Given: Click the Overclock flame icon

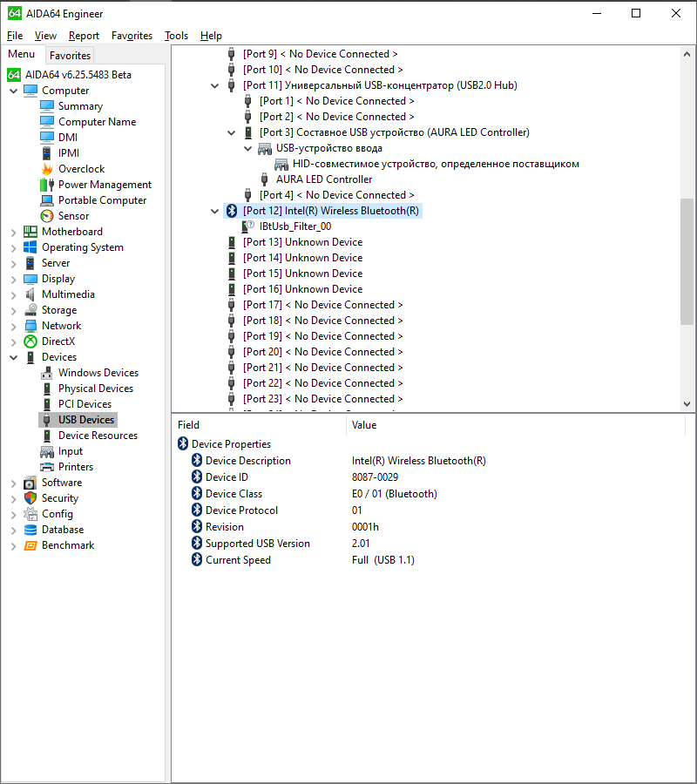Looking at the screenshot, I should click(47, 169).
